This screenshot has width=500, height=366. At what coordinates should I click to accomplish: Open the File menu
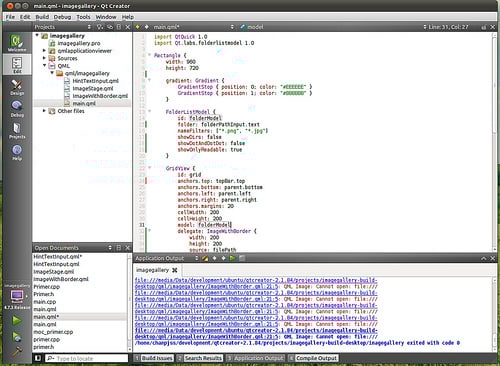click(10, 17)
